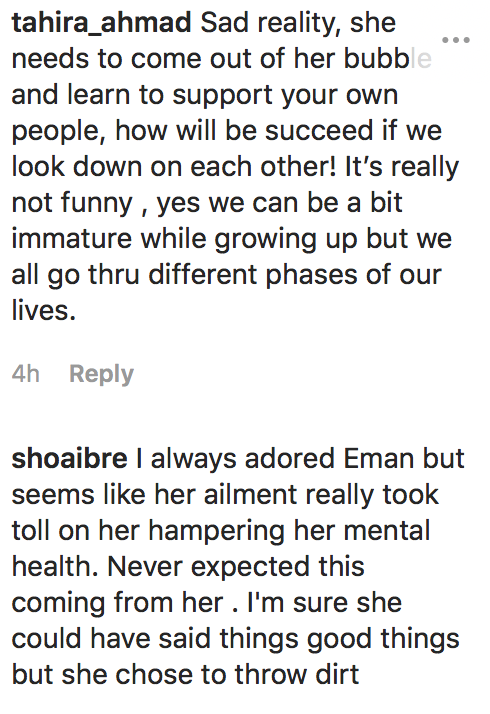Click 'I always adored Eman but' text
The width and height of the screenshot is (490, 714).
click(x=300, y=458)
